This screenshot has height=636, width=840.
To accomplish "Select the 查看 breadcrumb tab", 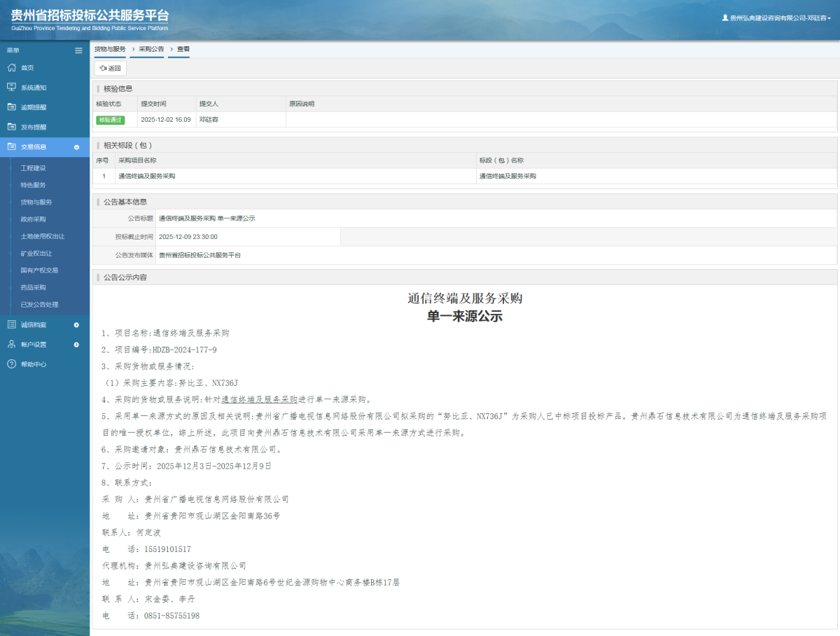I will (183, 49).
